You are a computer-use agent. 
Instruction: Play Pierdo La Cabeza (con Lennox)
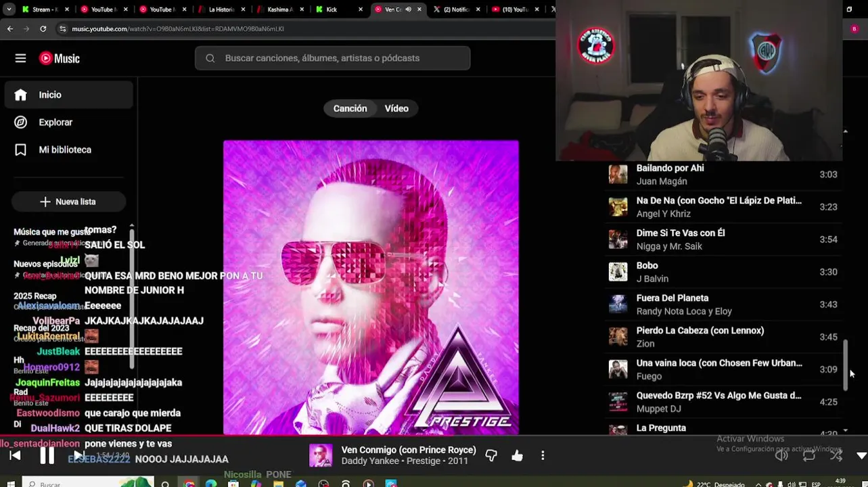(x=723, y=337)
